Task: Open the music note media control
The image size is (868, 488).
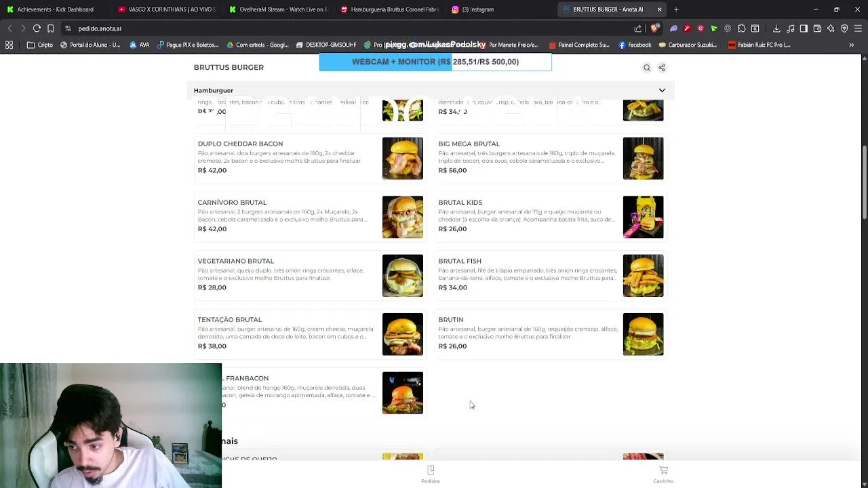Action: (790, 28)
